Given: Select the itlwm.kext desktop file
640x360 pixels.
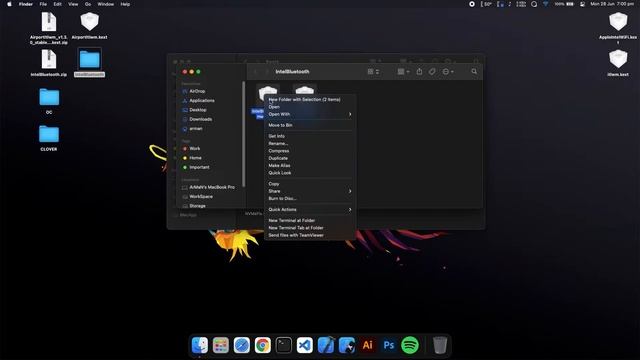Looking at the screenshot, I should tap(618, 63).
